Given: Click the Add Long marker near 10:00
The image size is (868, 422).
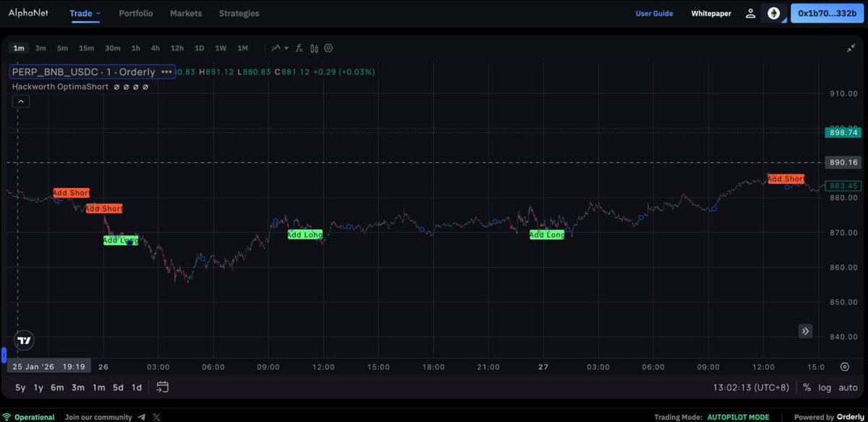Looking at the screenshot, I should tap(305, 235).
